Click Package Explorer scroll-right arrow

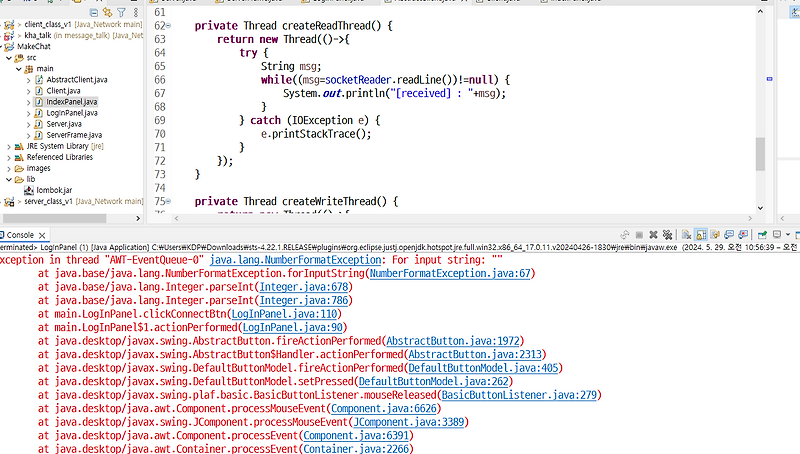138,218
